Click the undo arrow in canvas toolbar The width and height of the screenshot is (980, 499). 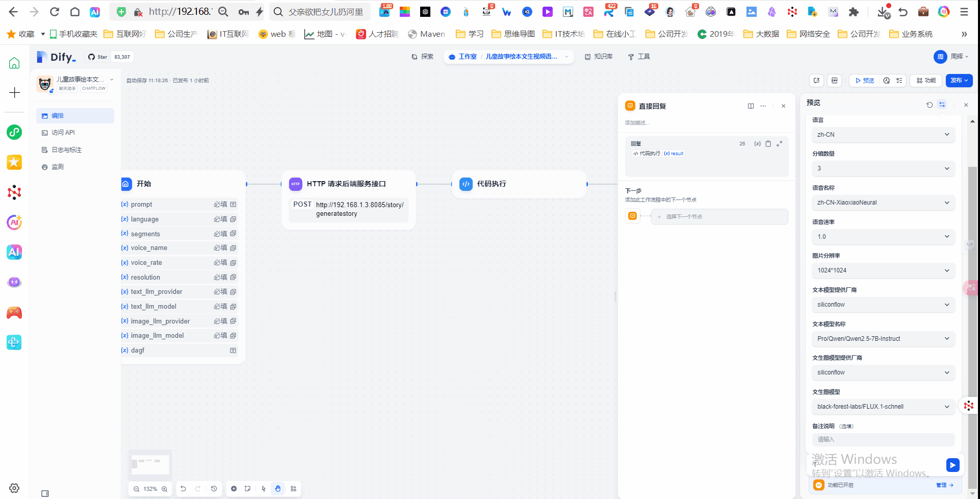coord(184,489)
